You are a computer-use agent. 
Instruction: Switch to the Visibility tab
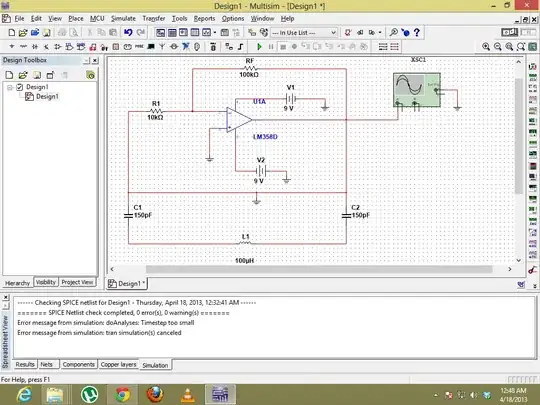[x=46, y=282]
